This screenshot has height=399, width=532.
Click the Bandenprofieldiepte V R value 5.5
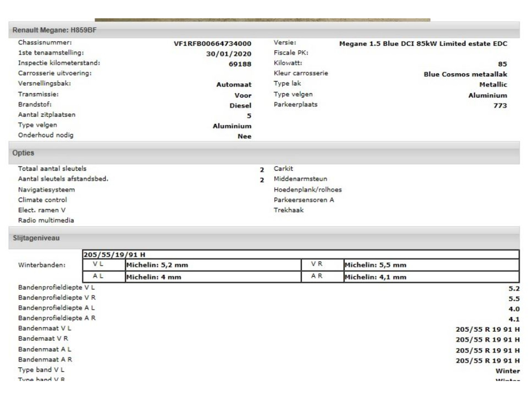(514, 299)
